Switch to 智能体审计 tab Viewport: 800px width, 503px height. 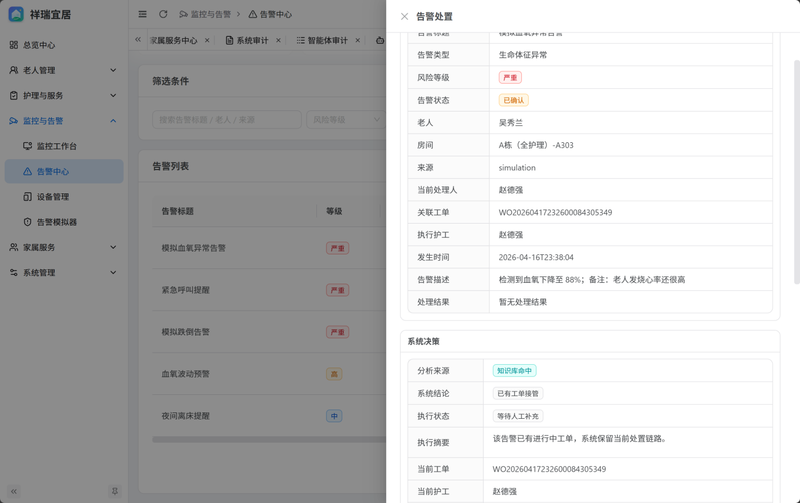point(322,40)
